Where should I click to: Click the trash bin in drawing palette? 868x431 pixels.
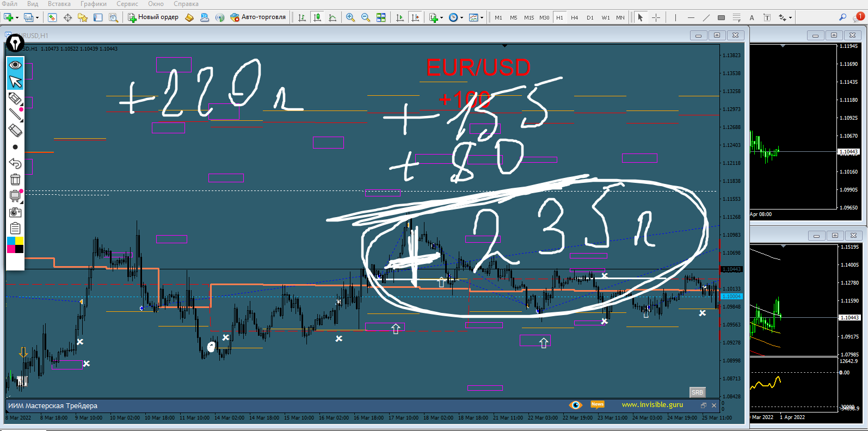click(x=15, y=179)
